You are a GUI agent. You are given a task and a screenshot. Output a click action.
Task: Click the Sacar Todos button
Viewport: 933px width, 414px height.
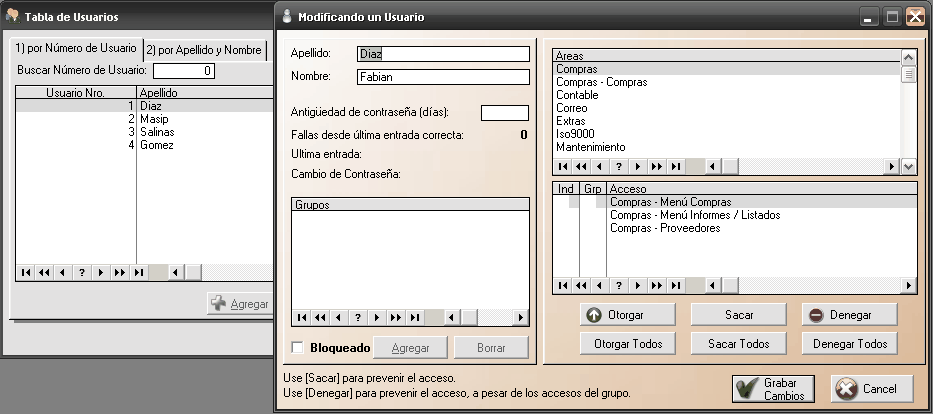click(739, 343)
